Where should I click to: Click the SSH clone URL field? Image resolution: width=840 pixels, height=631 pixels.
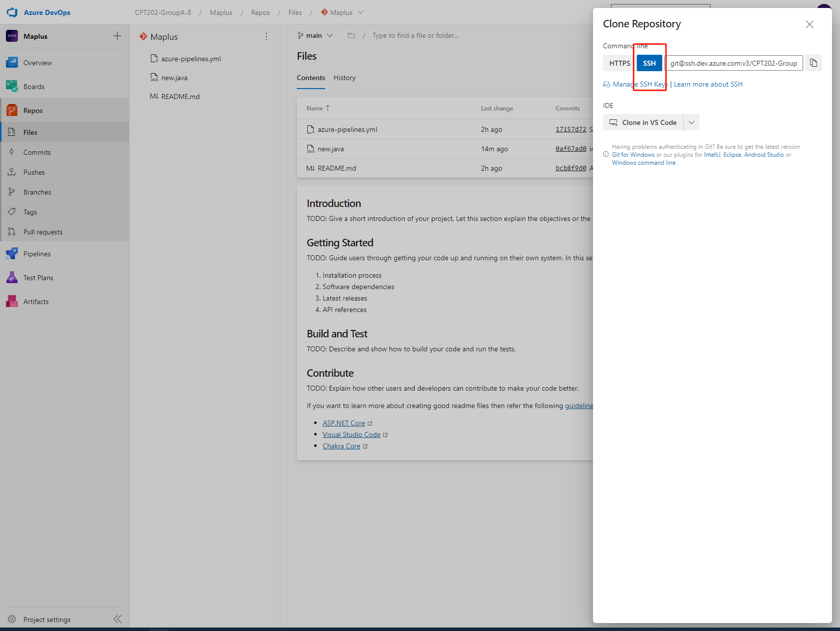[734, 63]
